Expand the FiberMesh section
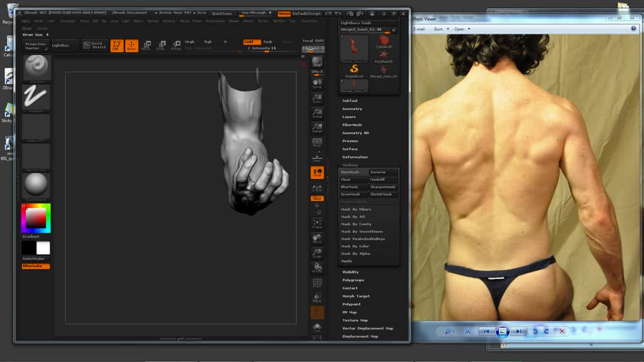This screenshot has width=644, height=362. [x=352, y=125]
